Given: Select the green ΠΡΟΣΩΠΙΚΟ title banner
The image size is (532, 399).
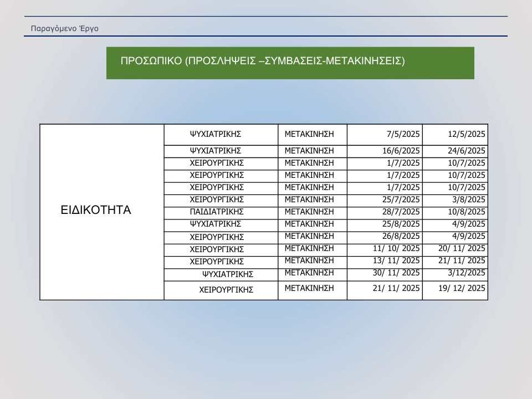Looking at the screenshot, I should pos(290,63).
